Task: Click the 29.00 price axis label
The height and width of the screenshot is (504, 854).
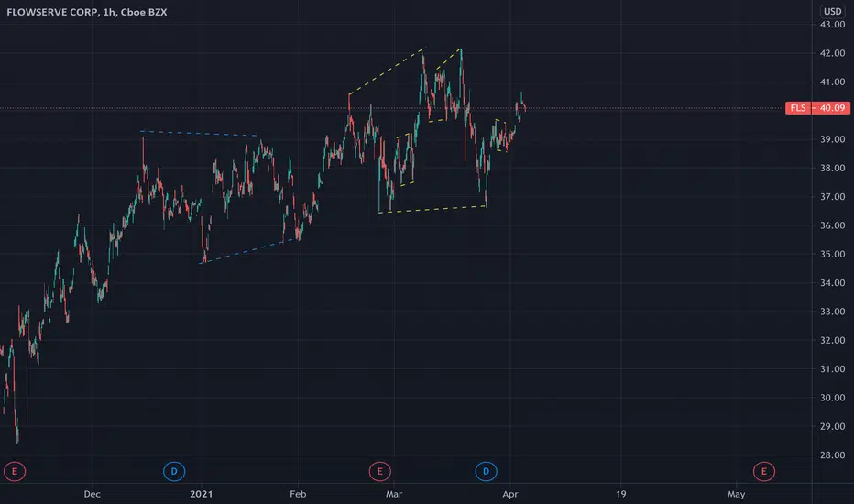Action: coord(832,426)
